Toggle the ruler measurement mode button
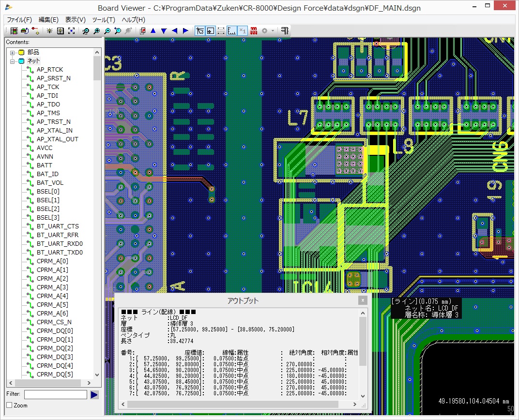Viewport: 519px width, 420px height. [231, 30]
